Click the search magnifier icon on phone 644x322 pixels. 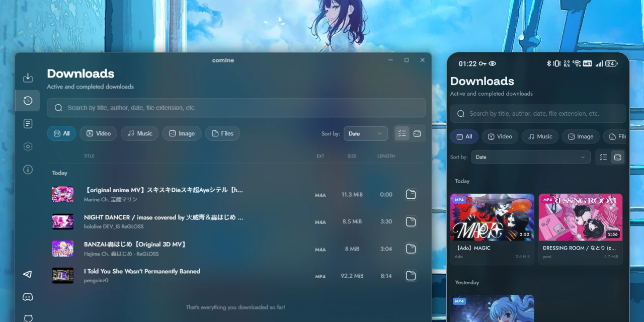pyautogui.click(x=460, y=114)
